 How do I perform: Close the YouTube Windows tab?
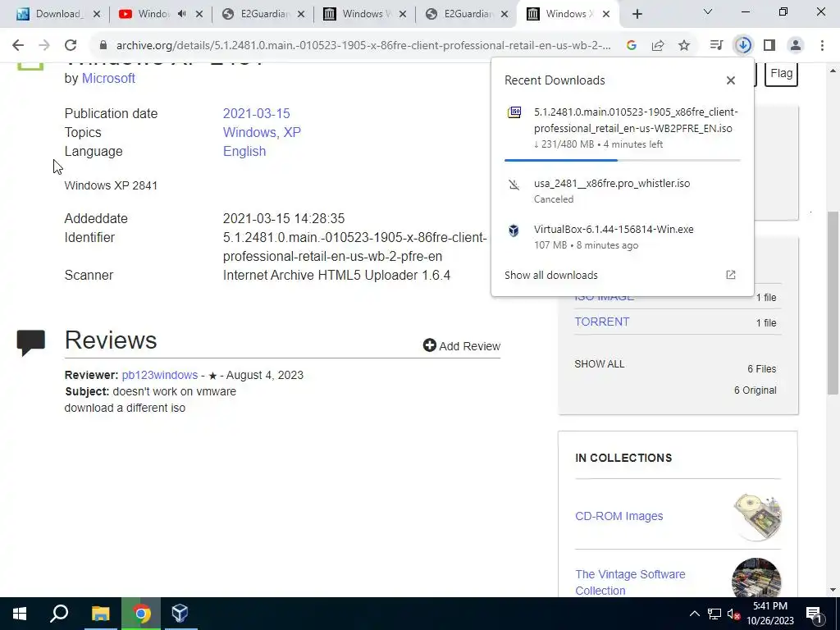click(x=199, y=14)
